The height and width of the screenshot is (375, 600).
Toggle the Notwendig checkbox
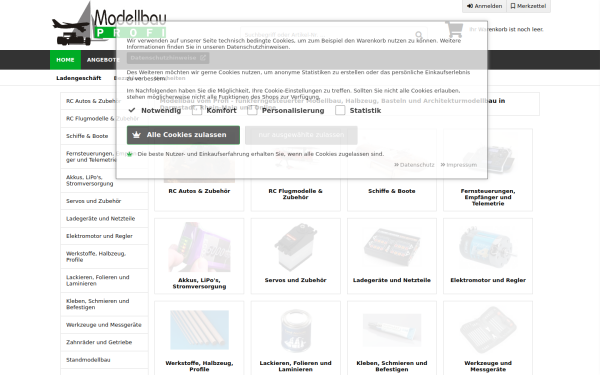point(132,110)
